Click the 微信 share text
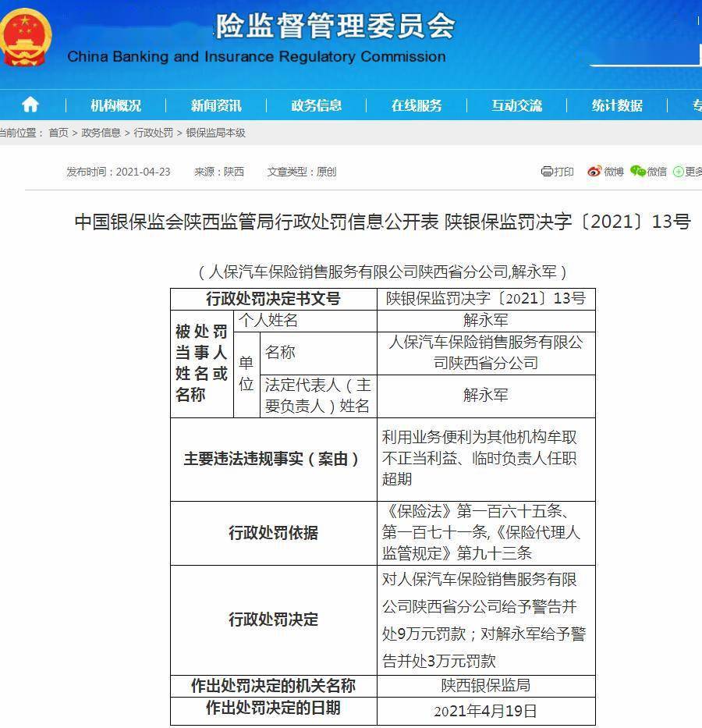Screen dimensions: 702x728 [x=657, y=172]
